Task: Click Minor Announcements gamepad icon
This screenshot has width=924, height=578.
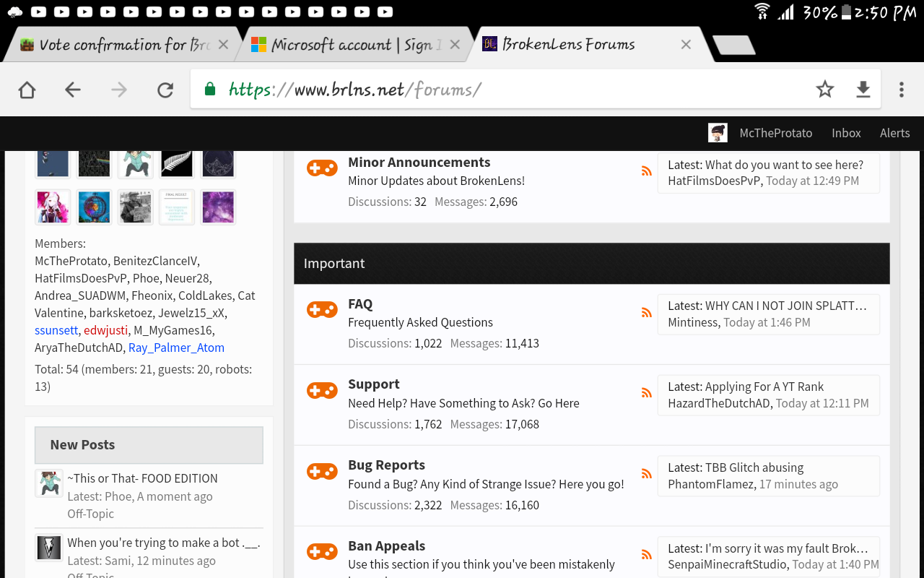Action: click(322, 168)
